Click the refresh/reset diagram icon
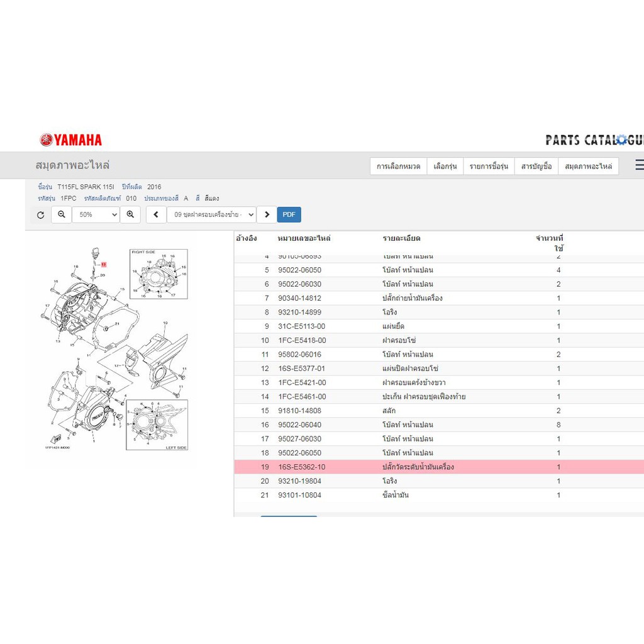This screenshot has height=644, width=644. pos(40,215)
